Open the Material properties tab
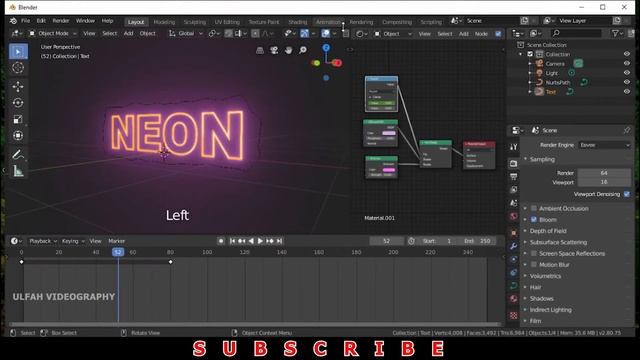Screen dimensions: 640x360 click(513, 299)
